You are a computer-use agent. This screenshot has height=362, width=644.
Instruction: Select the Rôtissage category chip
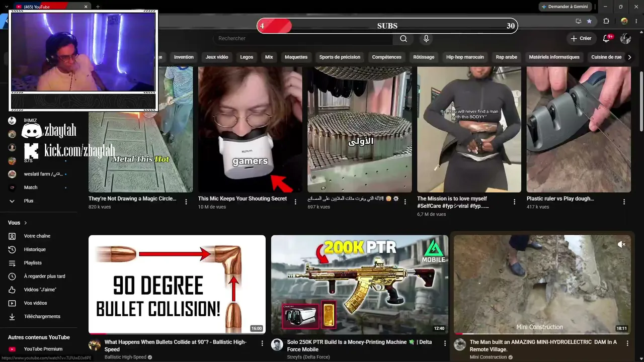(x=424, y=57)
